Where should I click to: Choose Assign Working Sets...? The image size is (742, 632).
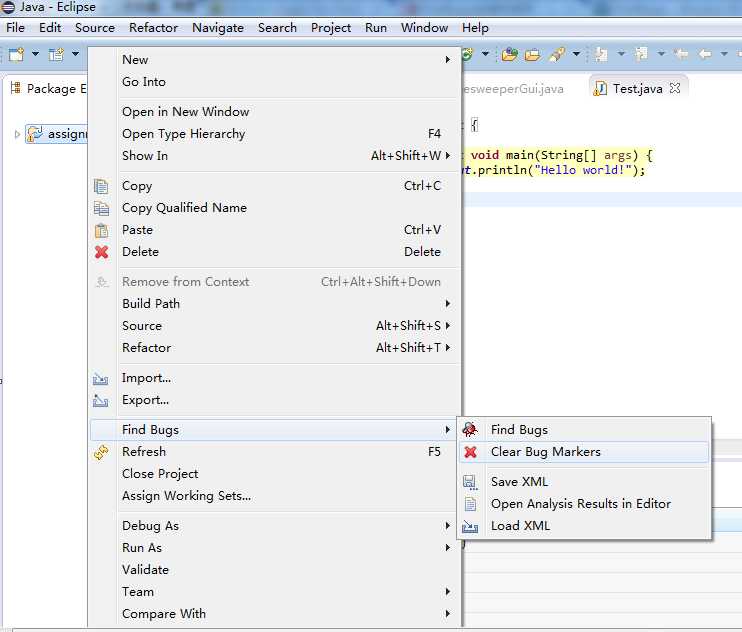point(186,496)
